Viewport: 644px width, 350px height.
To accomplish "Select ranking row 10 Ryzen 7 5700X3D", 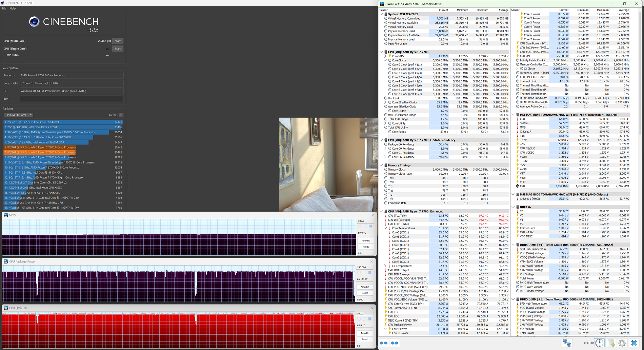I will 63,168.
